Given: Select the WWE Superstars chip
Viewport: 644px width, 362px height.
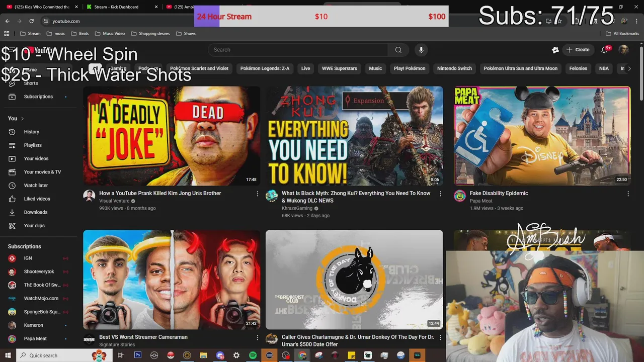Looking at the screenshot, I should pos(340,68).
